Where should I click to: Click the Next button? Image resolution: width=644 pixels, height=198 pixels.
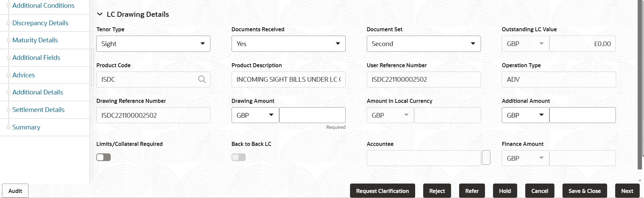(x=627, y=191)
